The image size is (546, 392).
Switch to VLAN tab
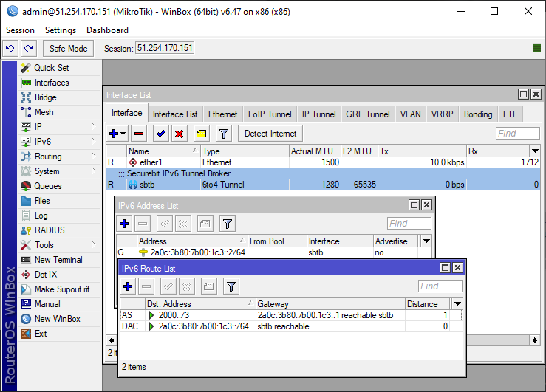click(411, 114)
